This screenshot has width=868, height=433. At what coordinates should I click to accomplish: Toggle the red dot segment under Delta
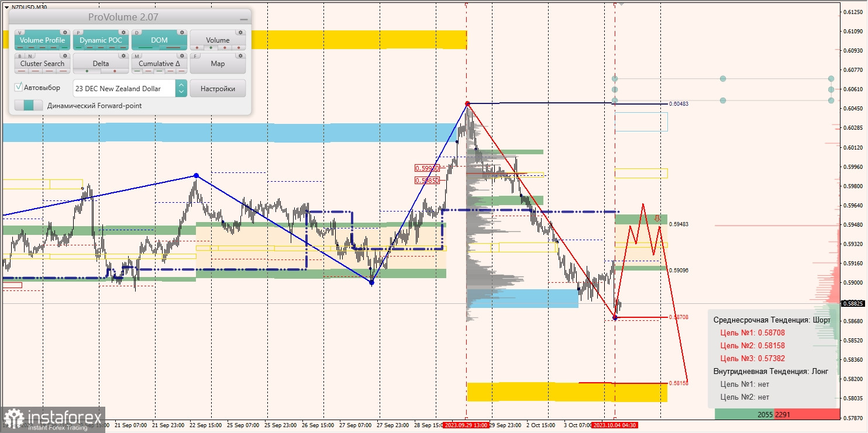point(114,71)
